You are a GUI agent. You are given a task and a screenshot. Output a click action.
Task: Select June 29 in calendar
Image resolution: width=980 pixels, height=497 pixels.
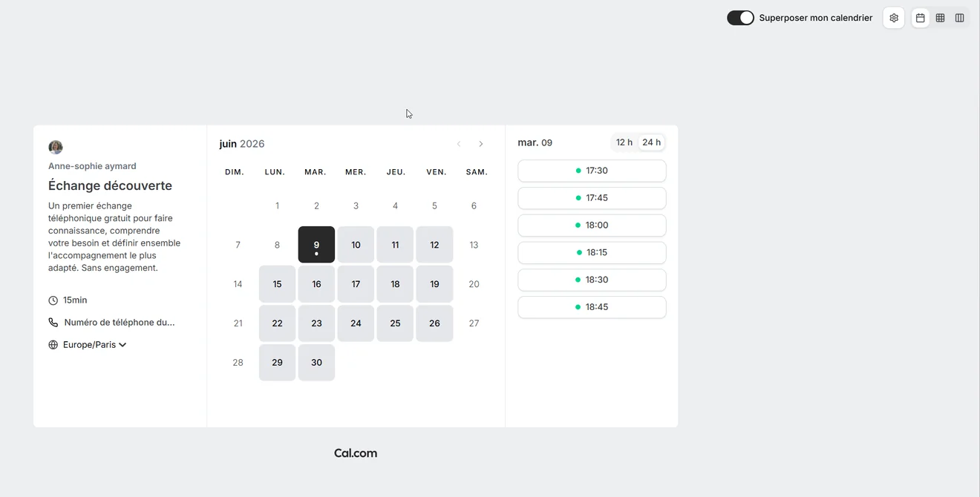(x=277, y=363)
